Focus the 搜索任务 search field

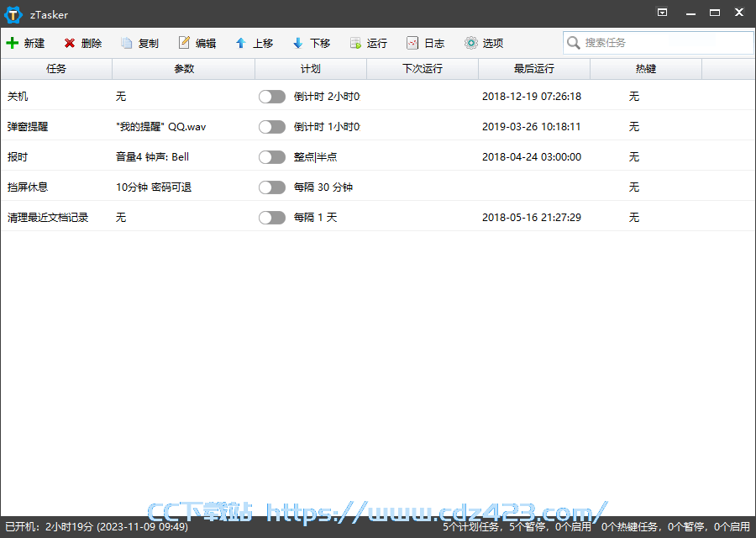[x=658, y=43]
